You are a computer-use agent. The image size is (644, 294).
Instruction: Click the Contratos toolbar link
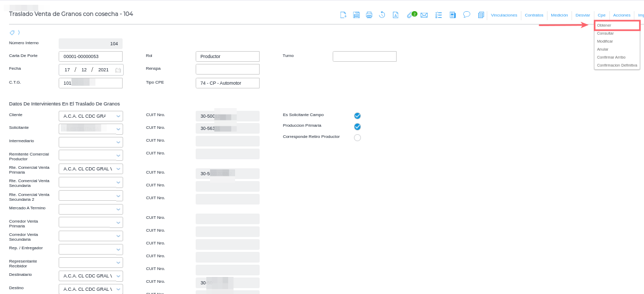pos(534,15)
